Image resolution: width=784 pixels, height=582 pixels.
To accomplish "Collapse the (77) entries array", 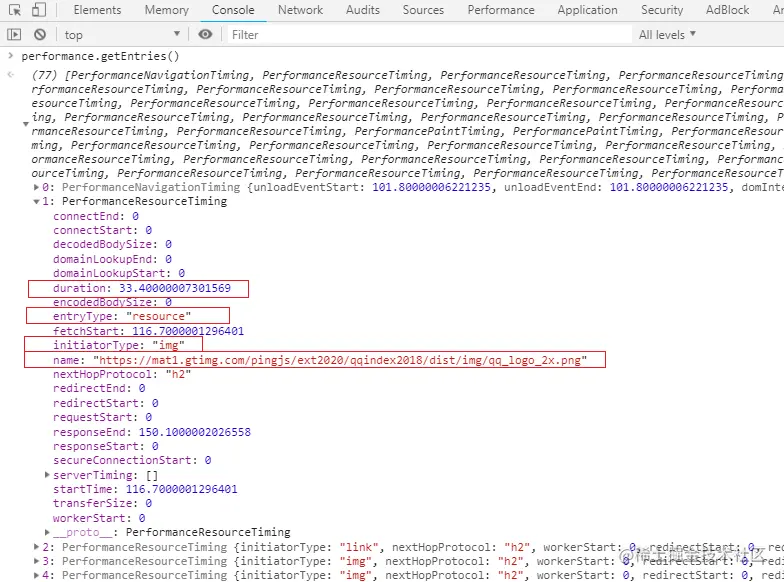I will pos(26,124).
